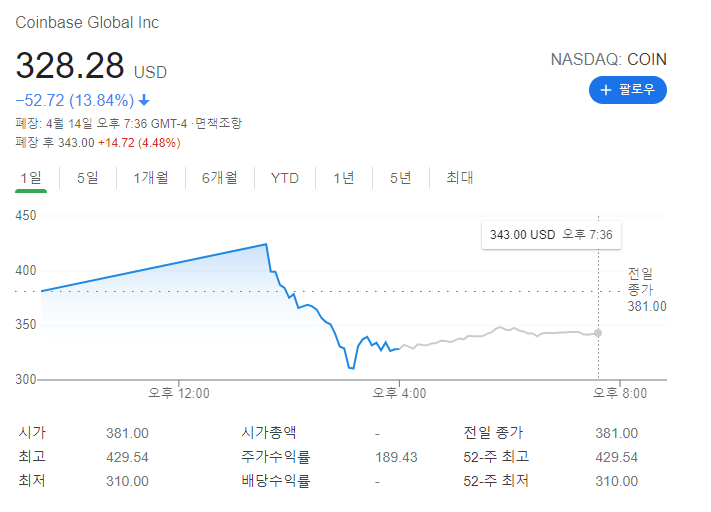This screenshot has height=512, width=711.
Task: Switch chart to YTD
Action: click(285, 178)
